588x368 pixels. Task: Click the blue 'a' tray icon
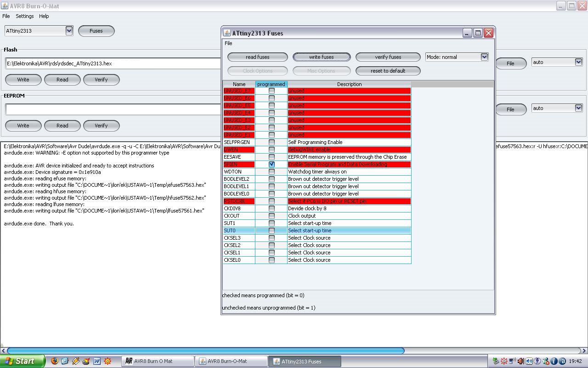[562, 361]
